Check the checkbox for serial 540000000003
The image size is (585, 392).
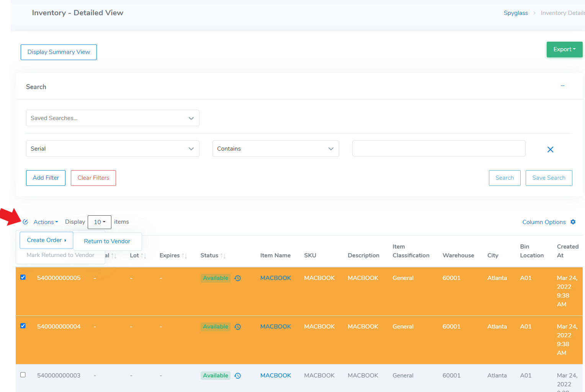[23, 375]
